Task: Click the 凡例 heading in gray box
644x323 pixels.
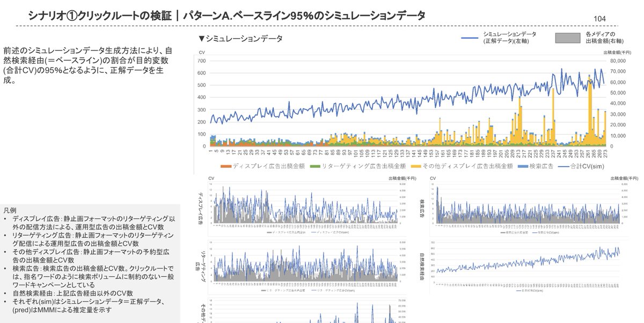Action: (x=10, y=210)
